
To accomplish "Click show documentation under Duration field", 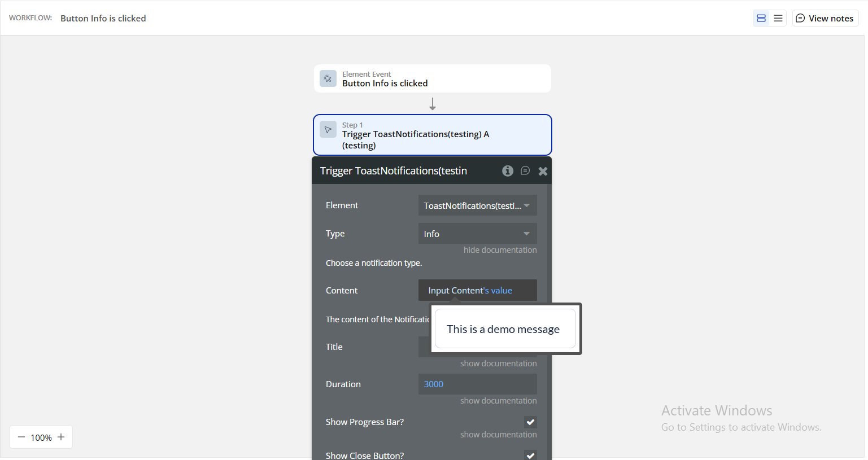I will (498, 401).
